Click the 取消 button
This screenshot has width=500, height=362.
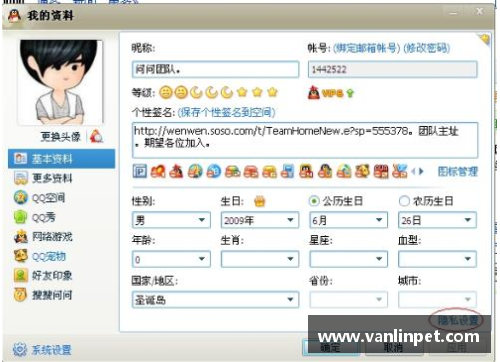coord(394,348)
